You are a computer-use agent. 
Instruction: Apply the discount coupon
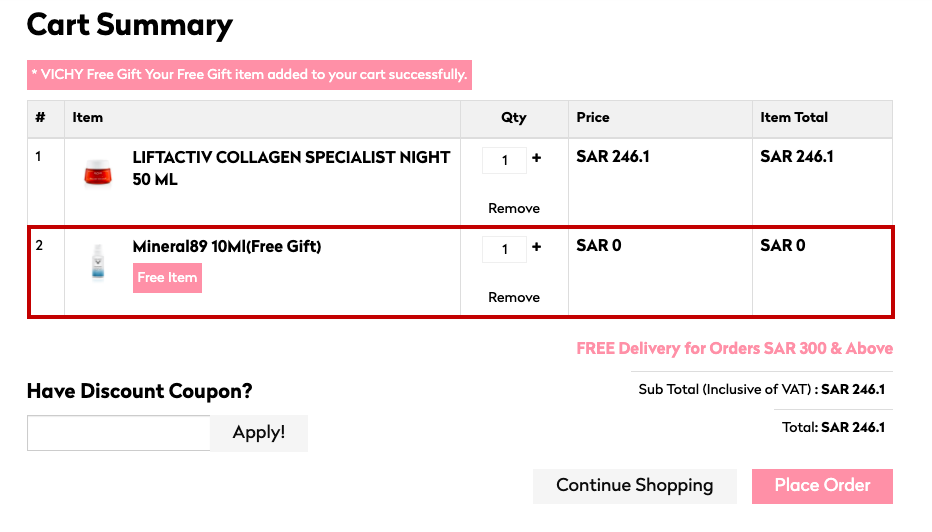(259, 433)
